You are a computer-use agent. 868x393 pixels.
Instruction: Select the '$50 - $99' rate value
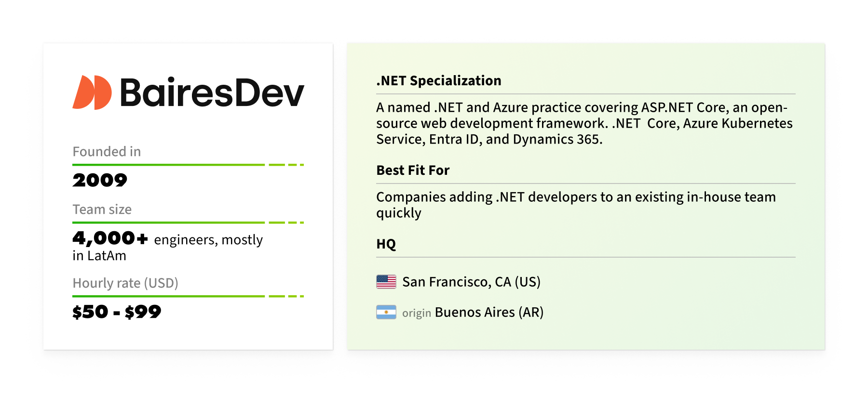(117, 312)
